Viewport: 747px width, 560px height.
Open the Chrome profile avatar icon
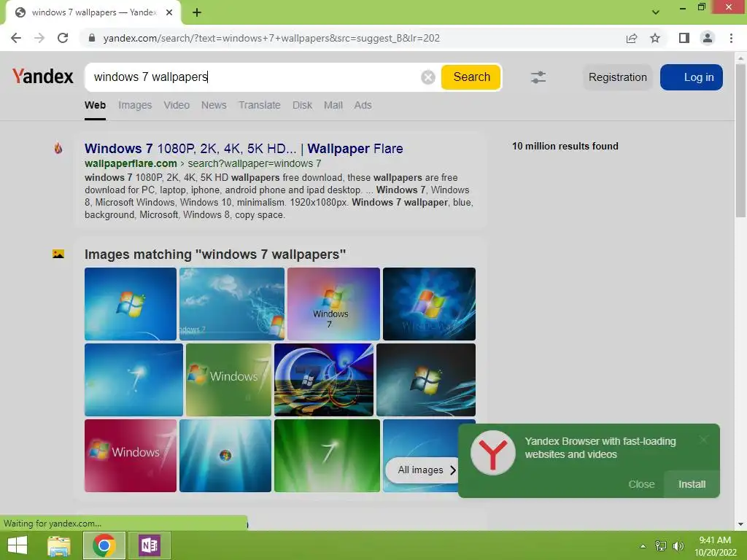tap(708, 38)
